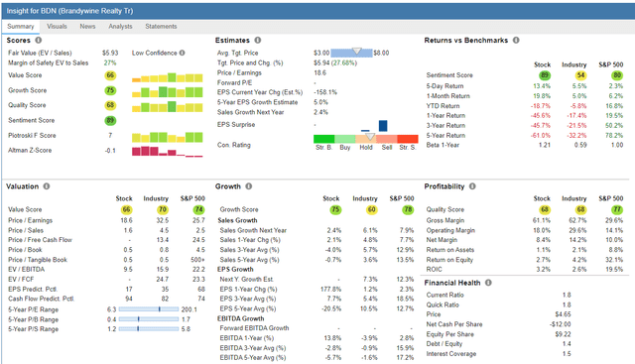Switch to the Visuals tab
Image resolution: width=635 pixels, height=364 pixels.
click(57, 27)
